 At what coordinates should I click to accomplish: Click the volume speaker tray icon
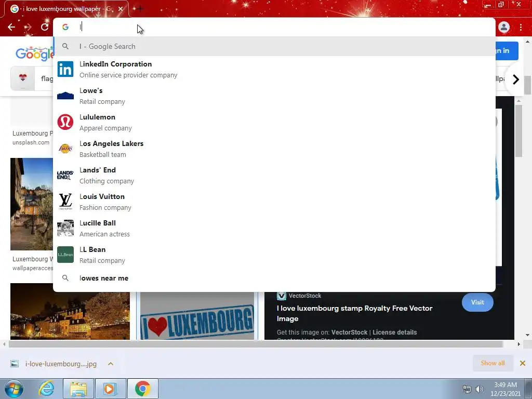point(480,389)
